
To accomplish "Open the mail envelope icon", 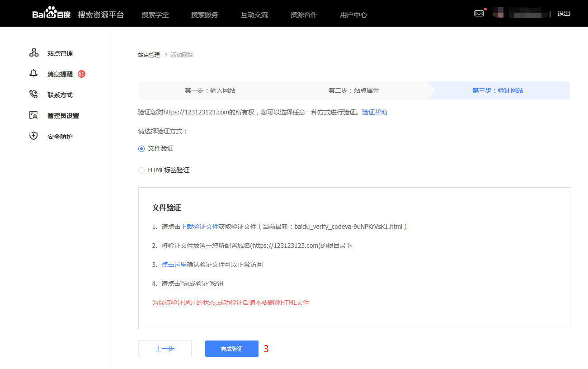I will coord(479,14).
